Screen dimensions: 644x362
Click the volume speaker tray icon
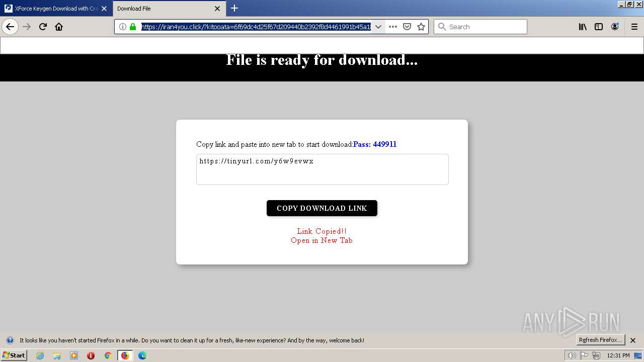pyautogui.click(x=572, y=355)
